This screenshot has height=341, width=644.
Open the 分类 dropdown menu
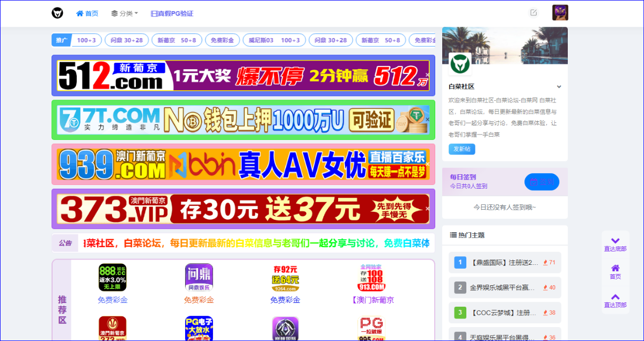[125, 13]
